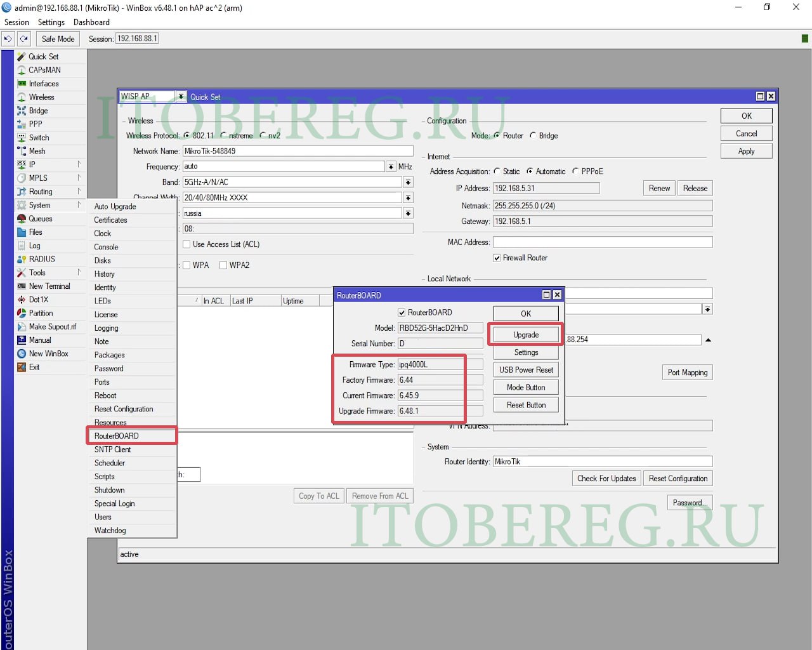Click the Undo arrow in toolbar
Image resolution: width=812 pixels, height=650 pixels.
[x=8, y=39]
